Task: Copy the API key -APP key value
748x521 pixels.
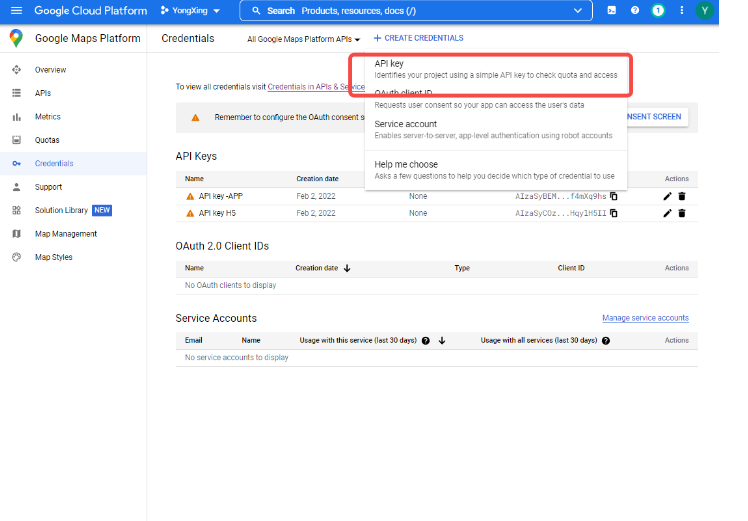Action: coord(614,196)
